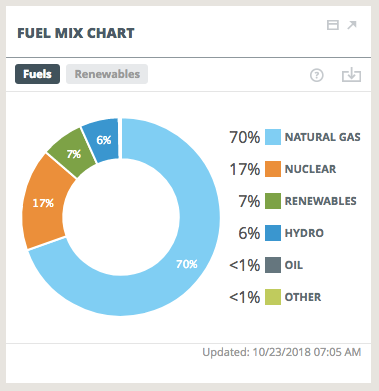379x391 pixels.
Task: Switch to the Renewables tab
Action: click(107, 74)
